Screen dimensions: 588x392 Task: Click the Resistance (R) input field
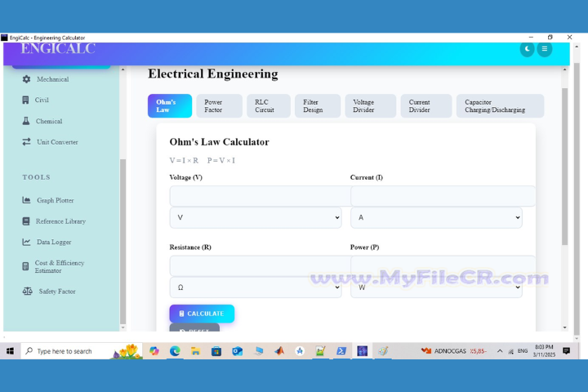click(260, 266)
